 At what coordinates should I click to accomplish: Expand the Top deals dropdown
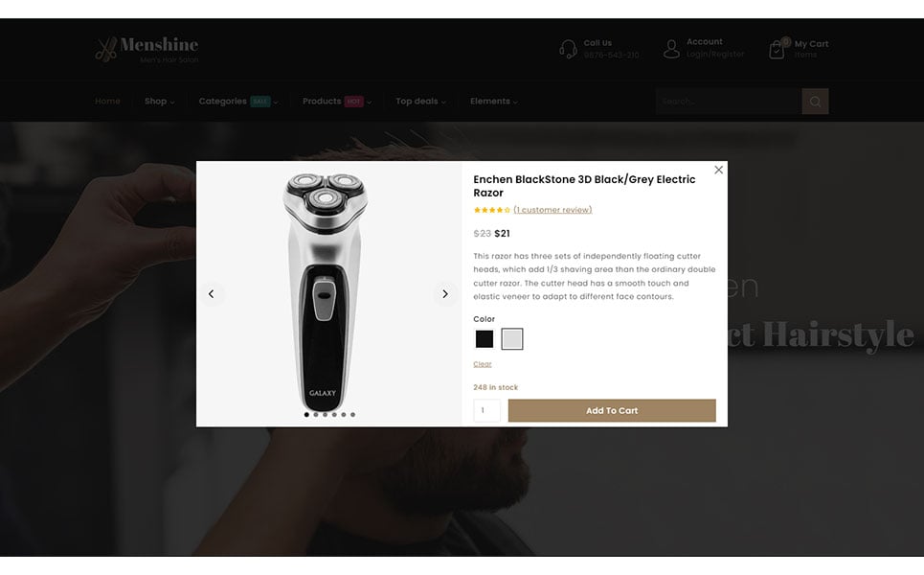pos(420,102)
